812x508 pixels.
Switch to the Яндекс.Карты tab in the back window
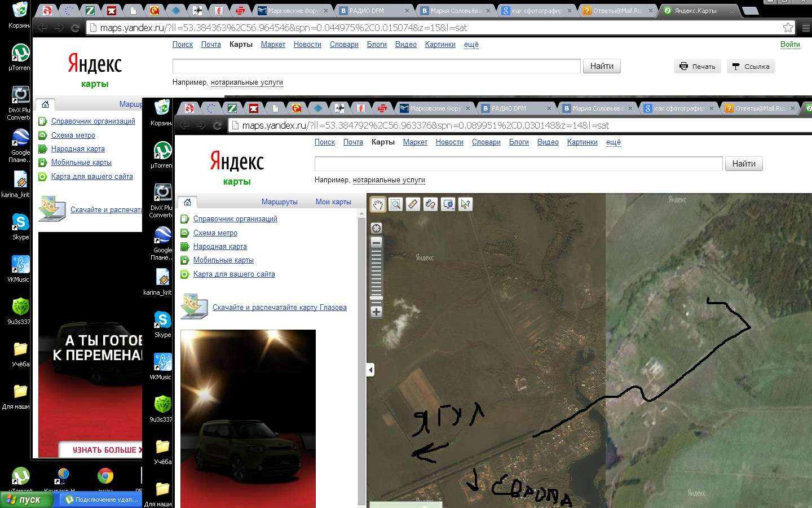click(x=699, y=11)
